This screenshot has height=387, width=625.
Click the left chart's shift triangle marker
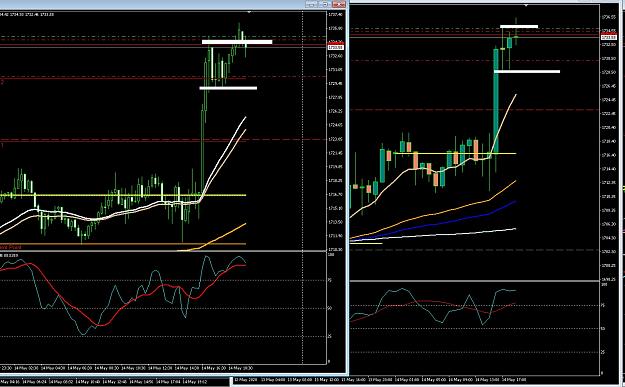tap(249, 12)
